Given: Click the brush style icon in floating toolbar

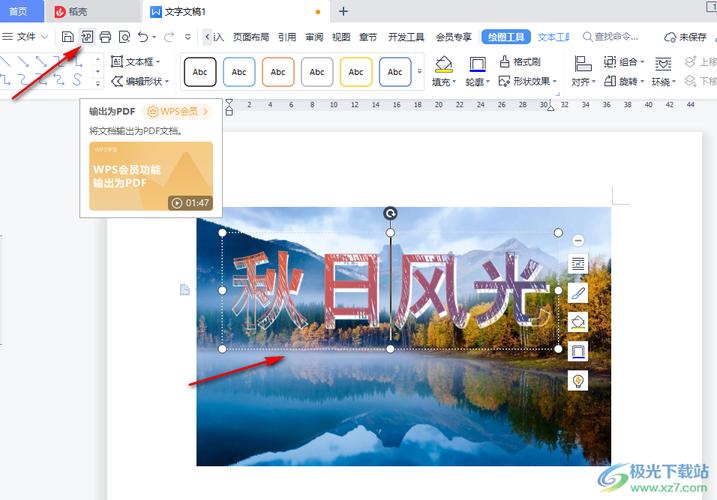Looking at the screenshot, I should pyautogui.click(x=578, y=293).
